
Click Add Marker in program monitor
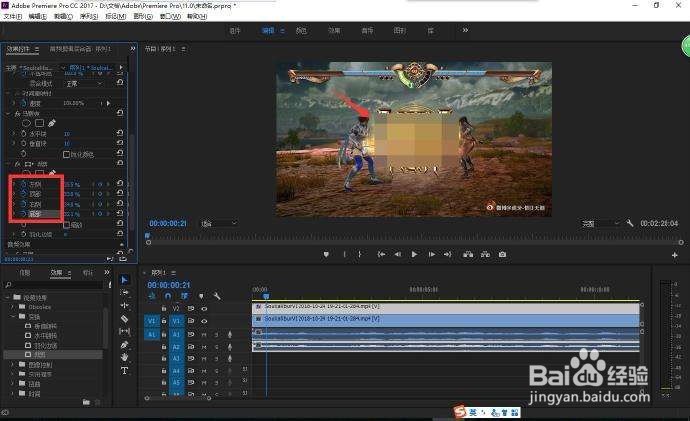(x=326, y=254)
